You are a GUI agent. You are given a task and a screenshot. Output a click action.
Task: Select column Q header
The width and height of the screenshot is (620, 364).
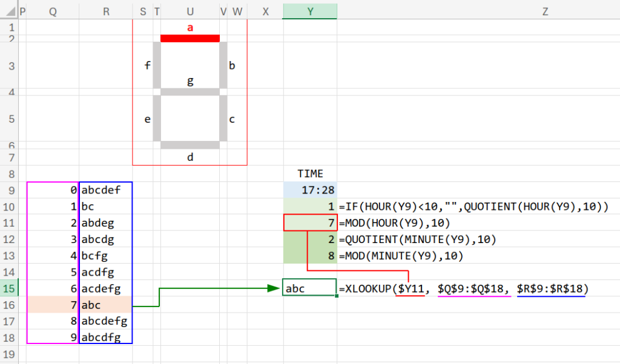click(x=53, y=11)
